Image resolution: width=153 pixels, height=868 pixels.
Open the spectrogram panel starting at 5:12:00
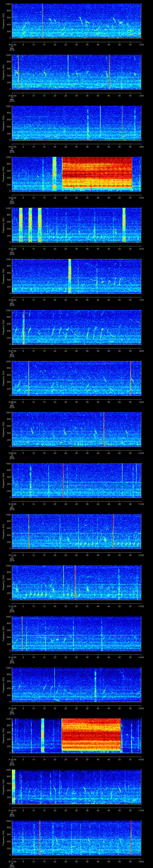click(76, 583)
